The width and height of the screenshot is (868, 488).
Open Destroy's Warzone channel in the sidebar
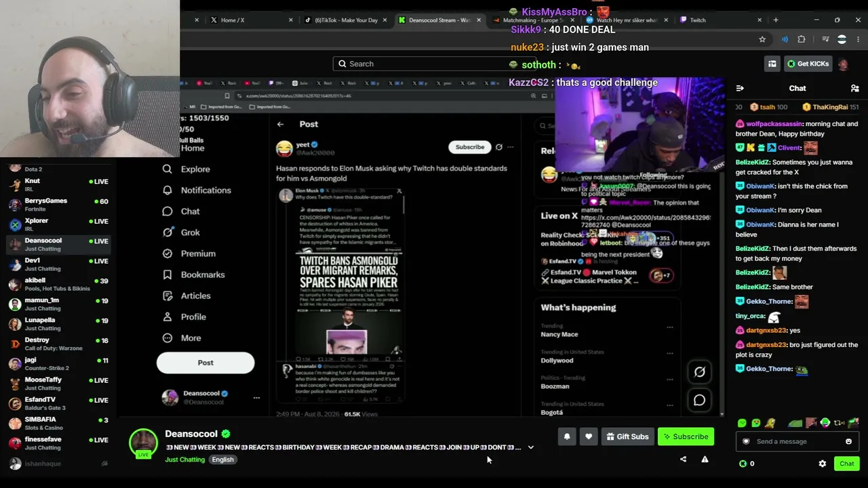pyautogui.click(x=58, y=344)
